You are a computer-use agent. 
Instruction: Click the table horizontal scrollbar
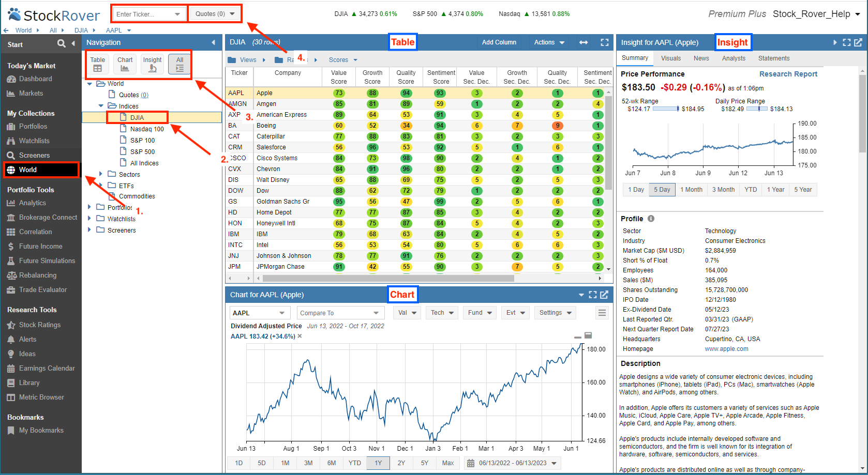coord(388,278)
